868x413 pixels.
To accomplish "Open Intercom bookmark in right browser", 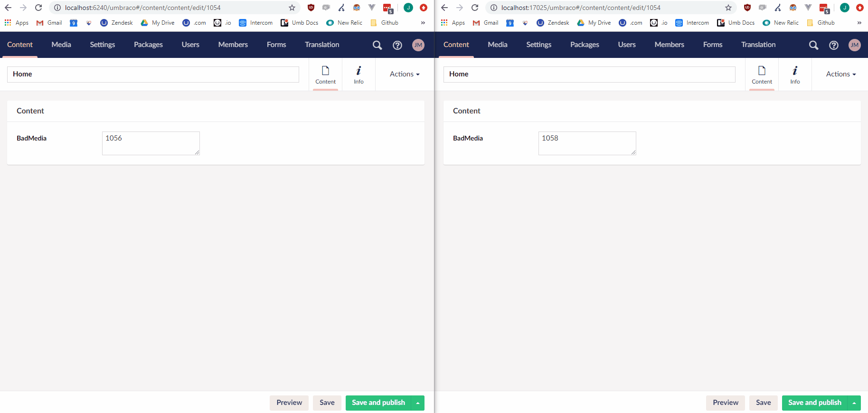I will click(x=692, y=23).
